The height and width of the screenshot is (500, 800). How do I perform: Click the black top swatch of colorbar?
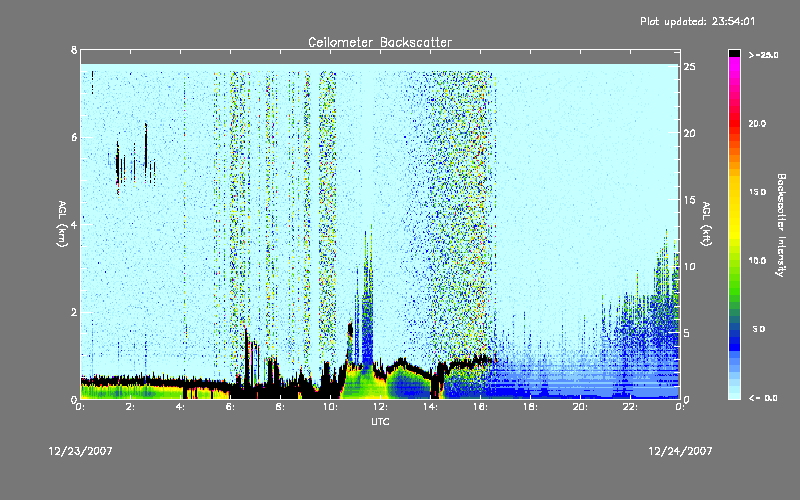734,53
